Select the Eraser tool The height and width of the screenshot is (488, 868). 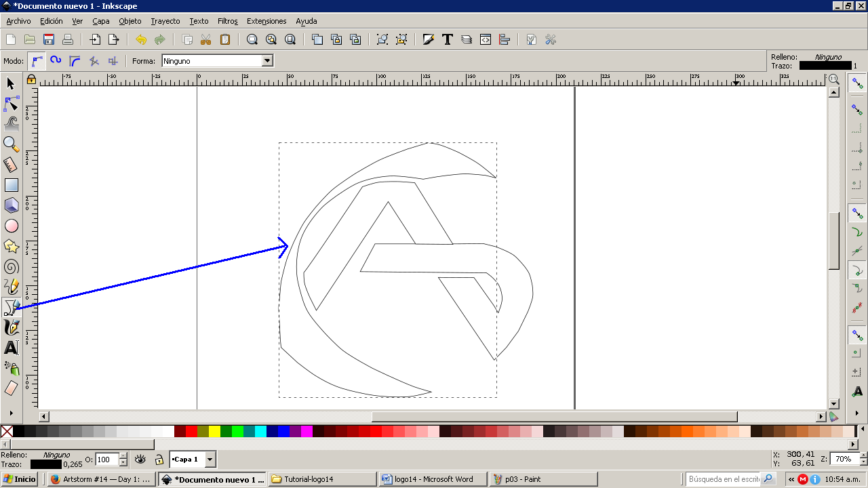[x=11, y=388]
